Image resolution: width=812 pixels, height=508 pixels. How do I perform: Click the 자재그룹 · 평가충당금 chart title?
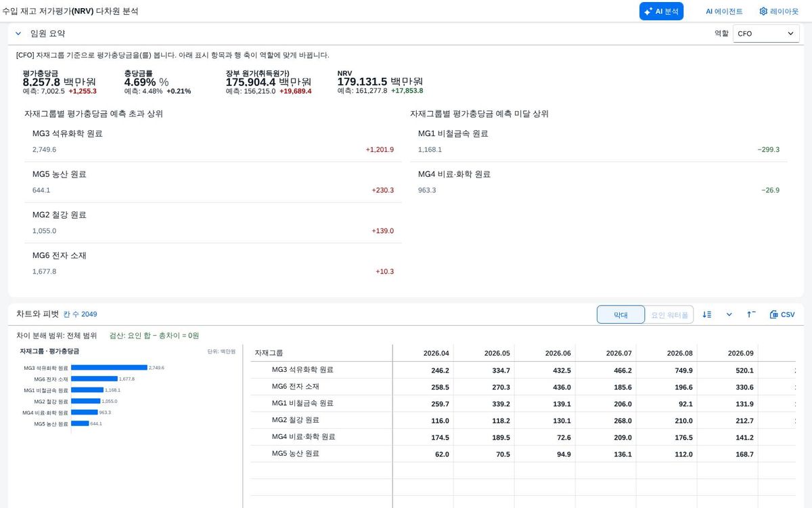49,352
